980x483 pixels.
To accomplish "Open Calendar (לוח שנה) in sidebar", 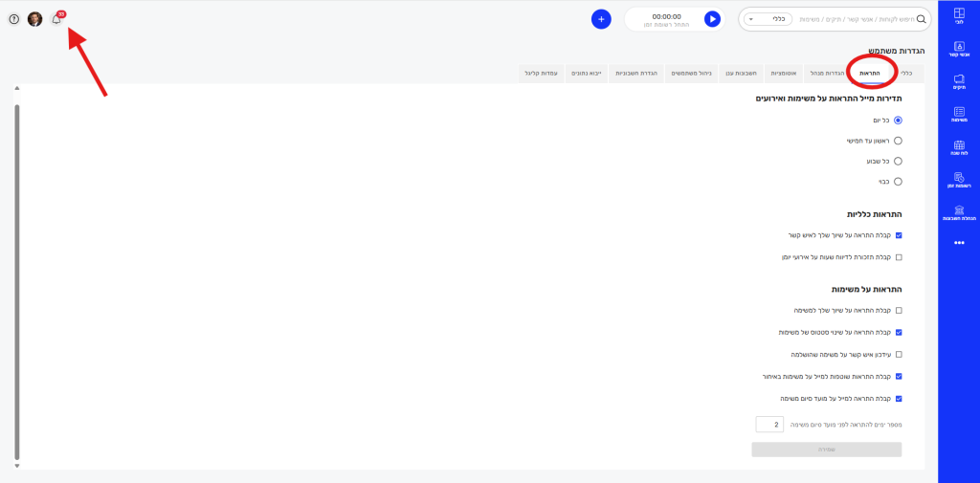I will (959, 147).
